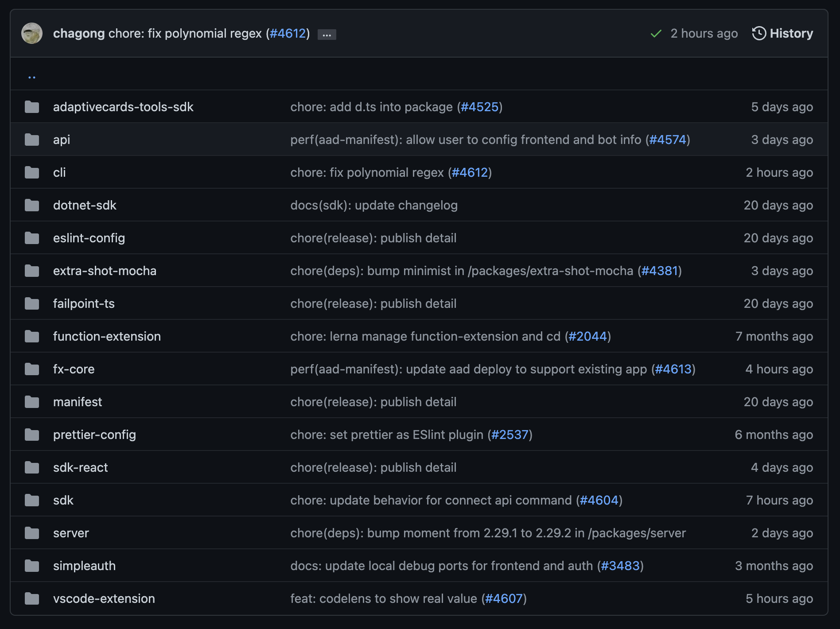Open pull request #4574 link
Screen dimensions: 840x629
(668, 140)
